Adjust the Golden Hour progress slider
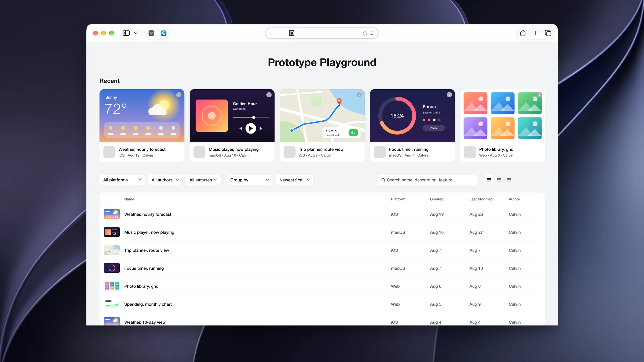This screenshot has width=644, height=362. click(251, 117)
